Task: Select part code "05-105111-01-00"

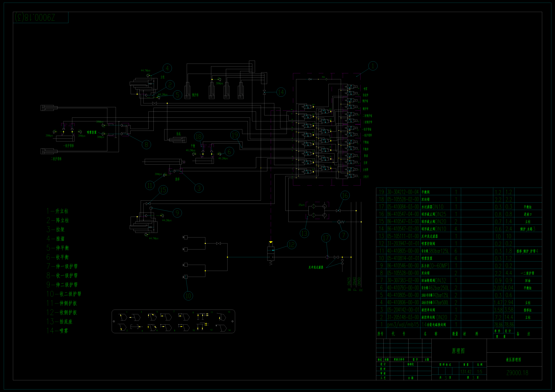Action: tap(403, 236)
